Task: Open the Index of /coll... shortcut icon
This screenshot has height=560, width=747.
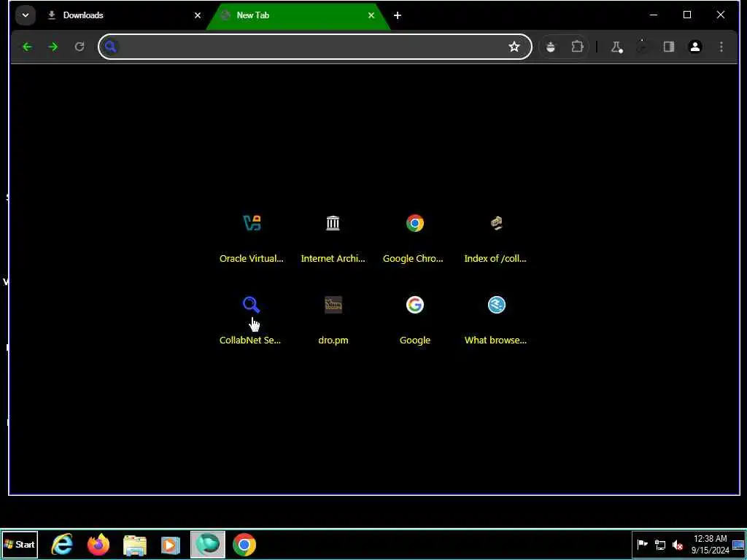Action: click(x=496, y=223)
